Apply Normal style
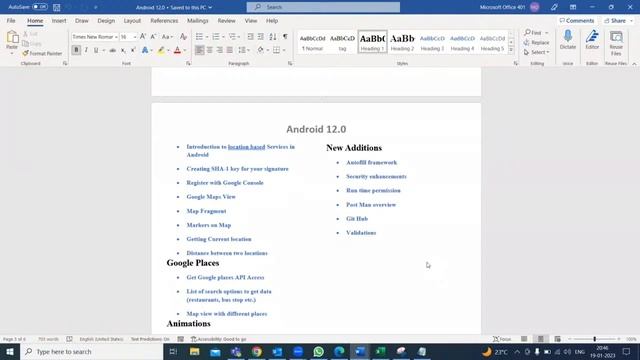This screenshot has width=640, height=360. 312,42
